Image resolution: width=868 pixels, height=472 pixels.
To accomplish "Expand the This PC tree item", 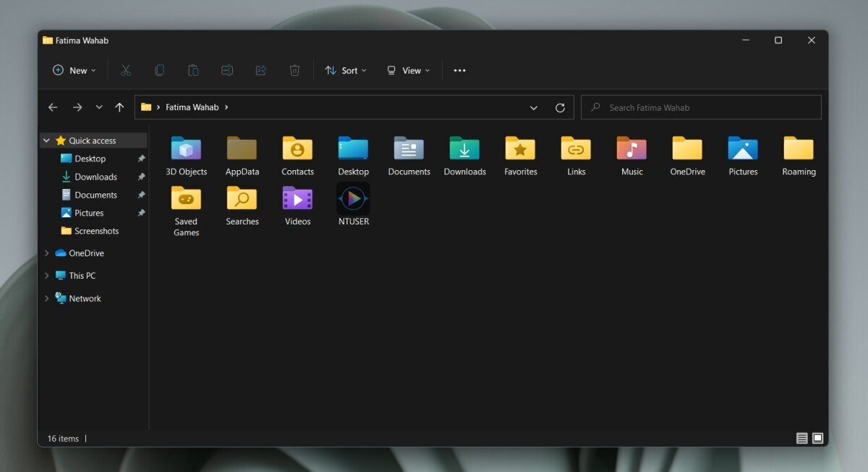I will tap(46, 276).
